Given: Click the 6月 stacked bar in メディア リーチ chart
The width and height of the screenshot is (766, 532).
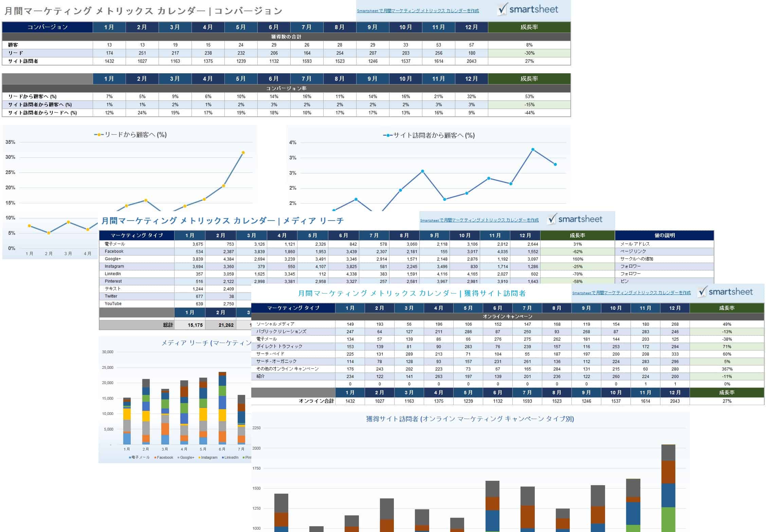Looking at the screenshot, I should [x=222, y=408].
